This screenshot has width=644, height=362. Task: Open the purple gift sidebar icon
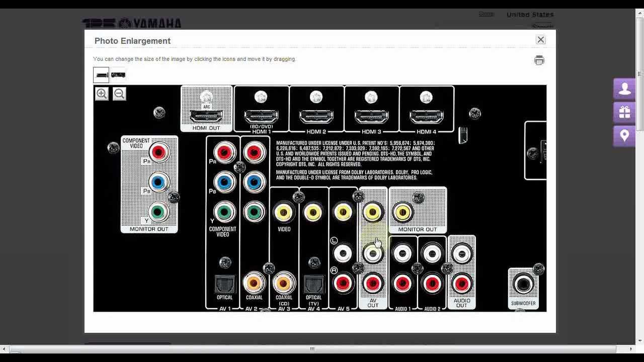(x=624, y=112)
